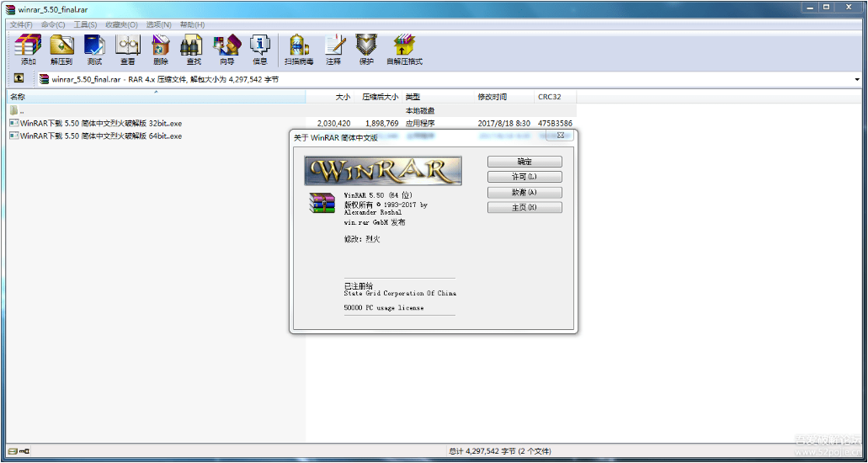Click the Find (查找) binoculars icon

tap(194, 50)
